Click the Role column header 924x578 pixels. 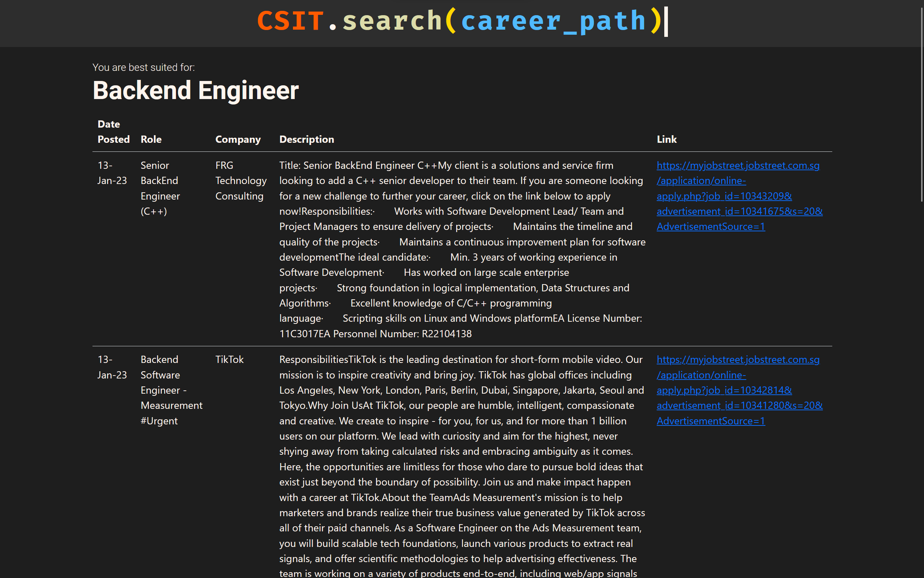(151, 139)
